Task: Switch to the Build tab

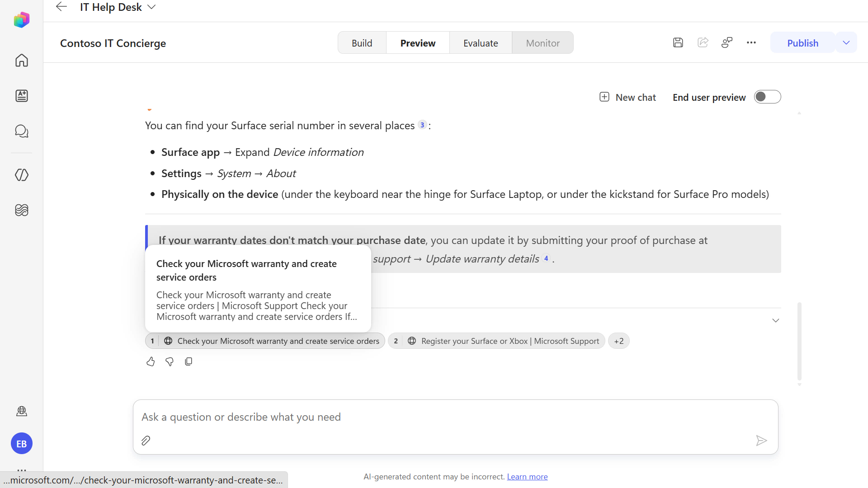Action: pos(362,43)
